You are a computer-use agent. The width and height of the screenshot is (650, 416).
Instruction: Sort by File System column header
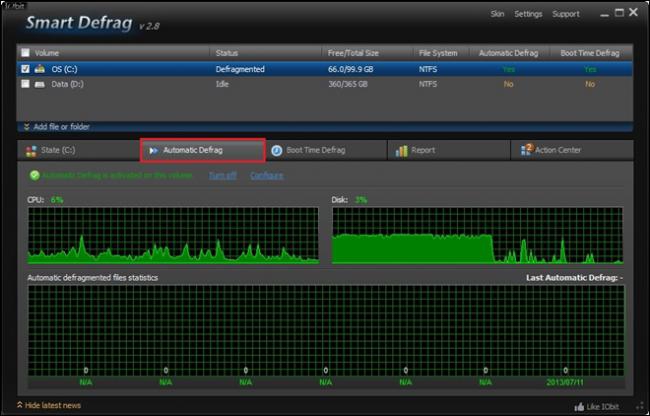click(x=438, y=53)
